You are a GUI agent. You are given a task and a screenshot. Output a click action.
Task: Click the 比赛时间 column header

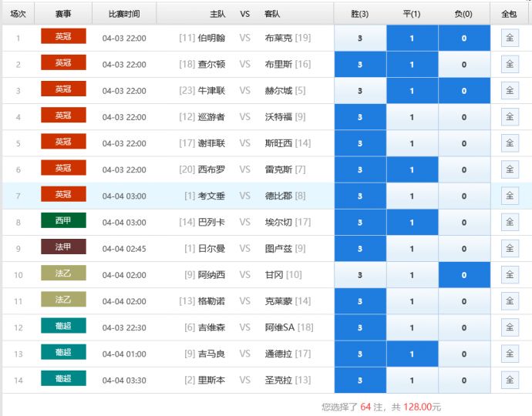[x=124, y=13]
